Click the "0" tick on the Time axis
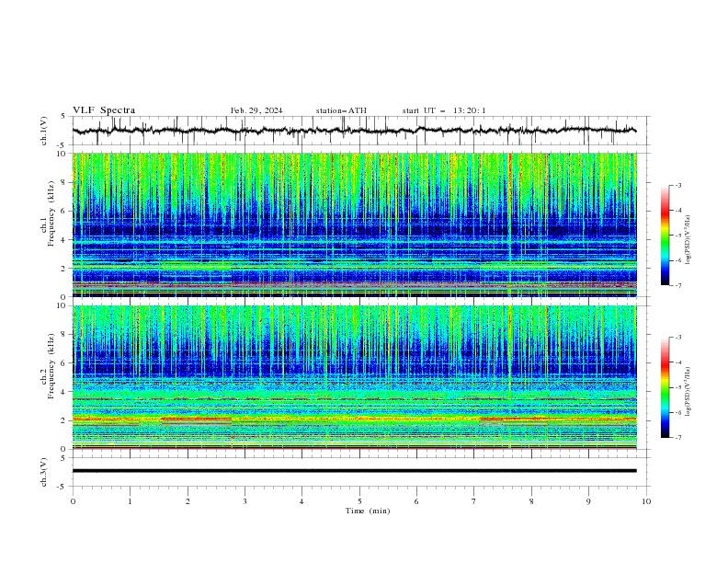Image resolution: width=728 pixels, height=563 pixels. pyautogui.click(x=73, y=501)
